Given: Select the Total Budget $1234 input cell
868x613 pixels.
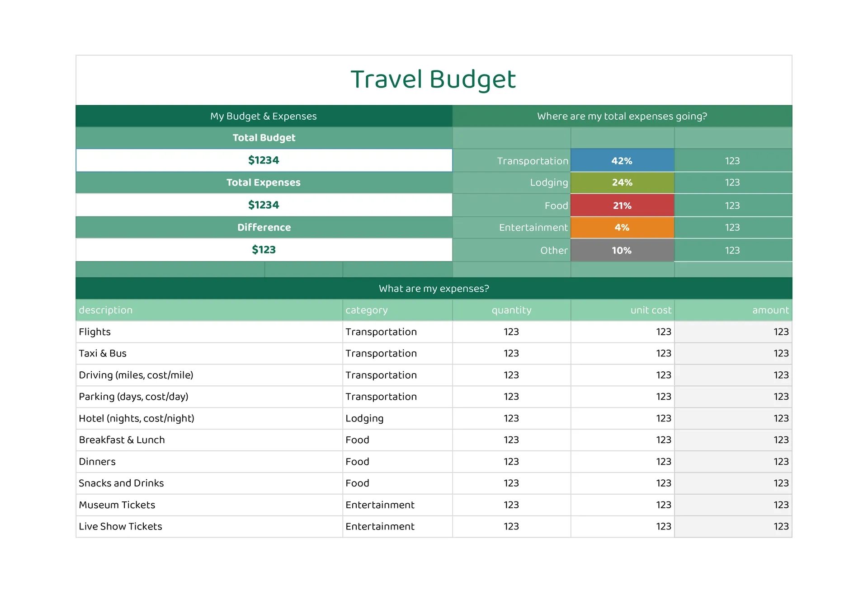Looking at the screenshot, I should click(264, 160).
